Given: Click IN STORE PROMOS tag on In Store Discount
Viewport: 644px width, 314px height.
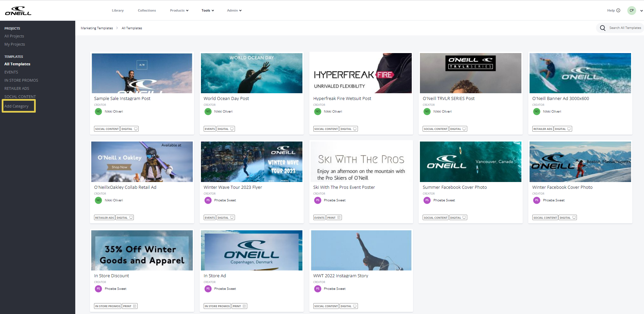Looking at the screenshot, I should tap(108, 306).
